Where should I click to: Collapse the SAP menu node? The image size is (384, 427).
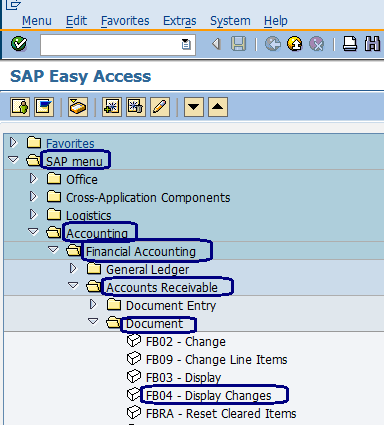tap(13, 160)
